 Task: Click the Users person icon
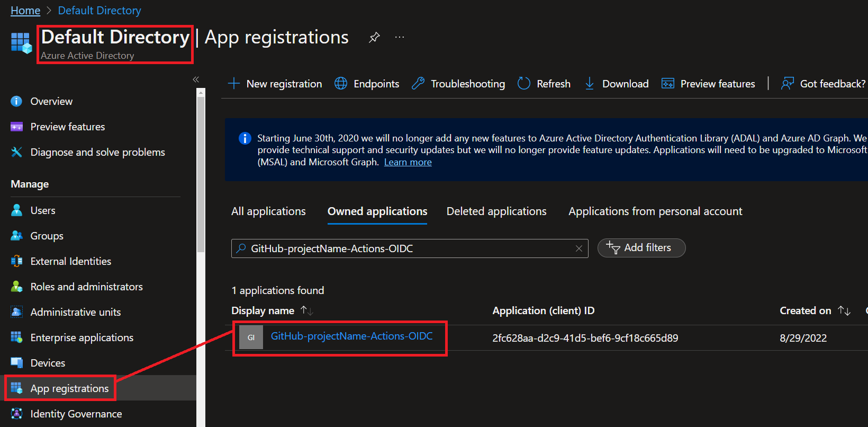(16, 210)
